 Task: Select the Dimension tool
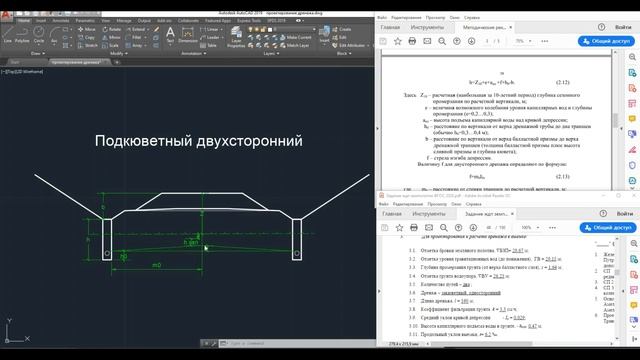click(x=188, y=35)
